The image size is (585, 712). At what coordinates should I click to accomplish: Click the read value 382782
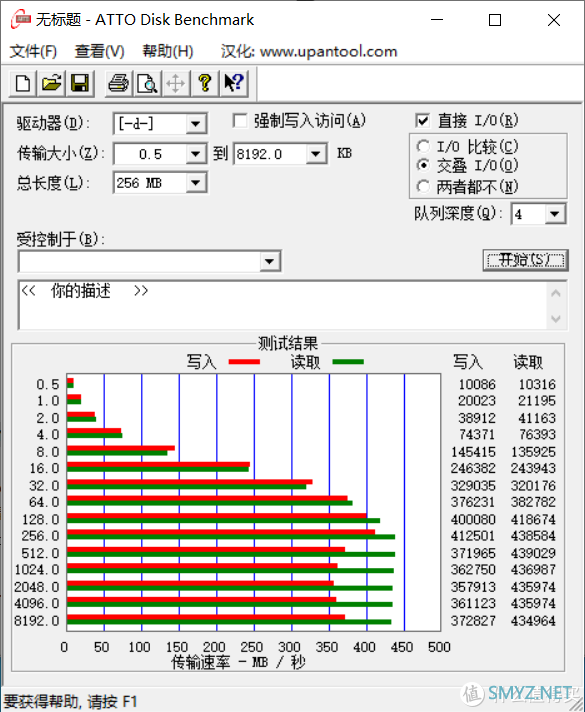[533, 502]
